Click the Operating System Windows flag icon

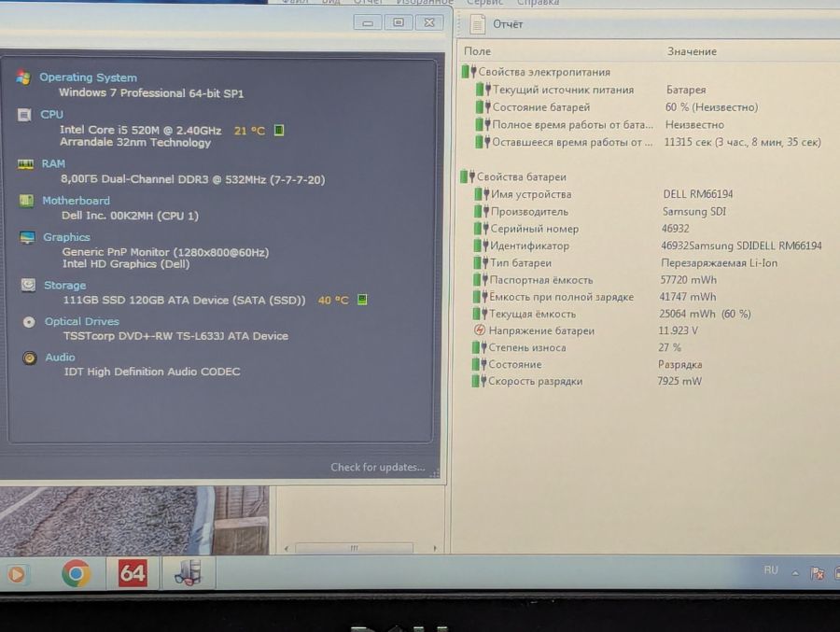23,77
